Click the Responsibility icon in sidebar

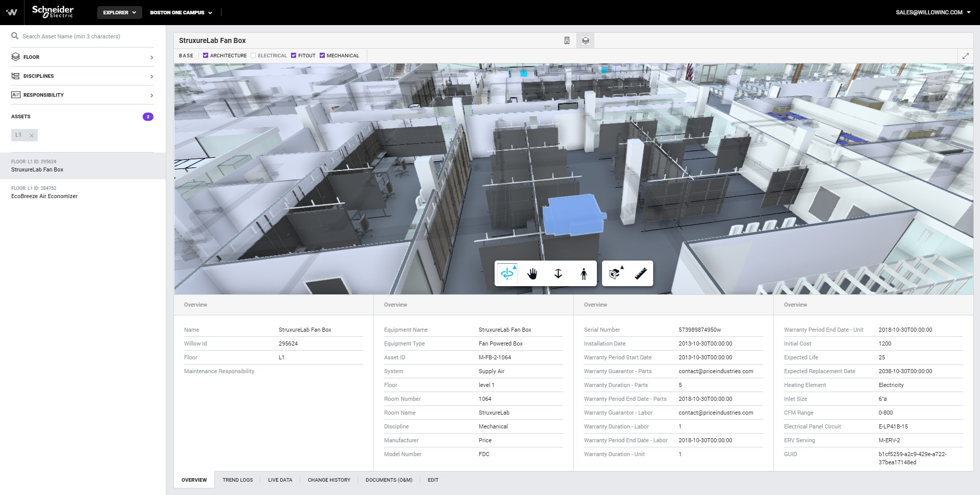coord(15,95)
